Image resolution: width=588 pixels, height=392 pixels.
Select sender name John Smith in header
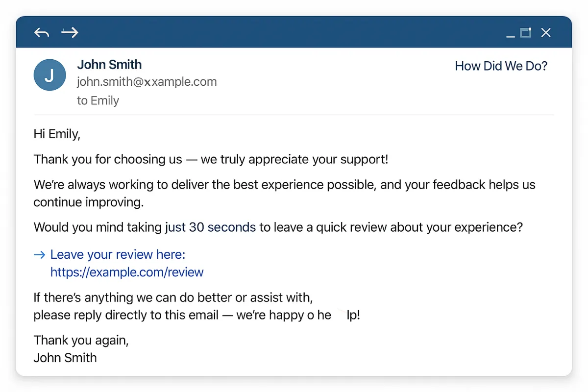pyautogui.click(x=109, y=65)
